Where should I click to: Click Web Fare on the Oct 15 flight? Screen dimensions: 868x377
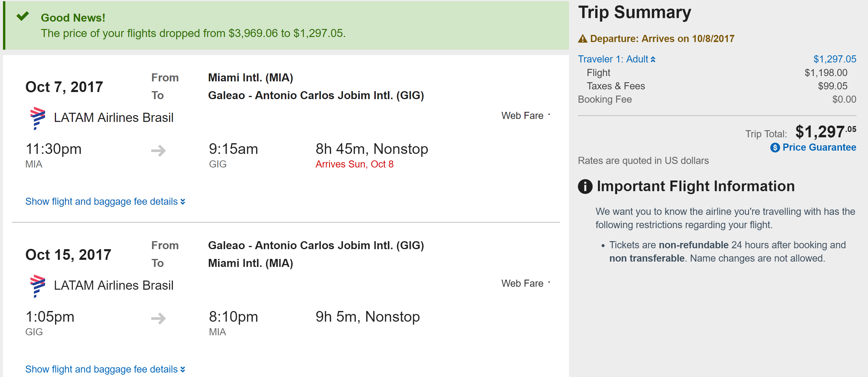(522, 283)
